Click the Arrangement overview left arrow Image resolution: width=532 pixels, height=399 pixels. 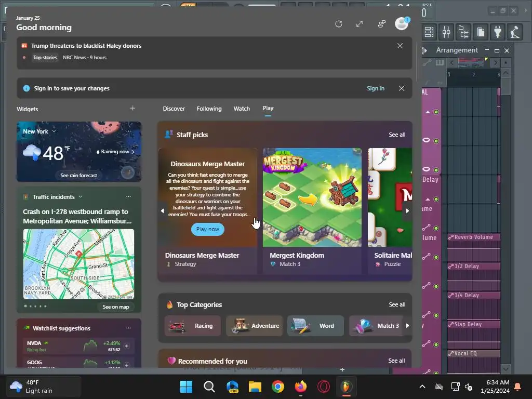451,62
